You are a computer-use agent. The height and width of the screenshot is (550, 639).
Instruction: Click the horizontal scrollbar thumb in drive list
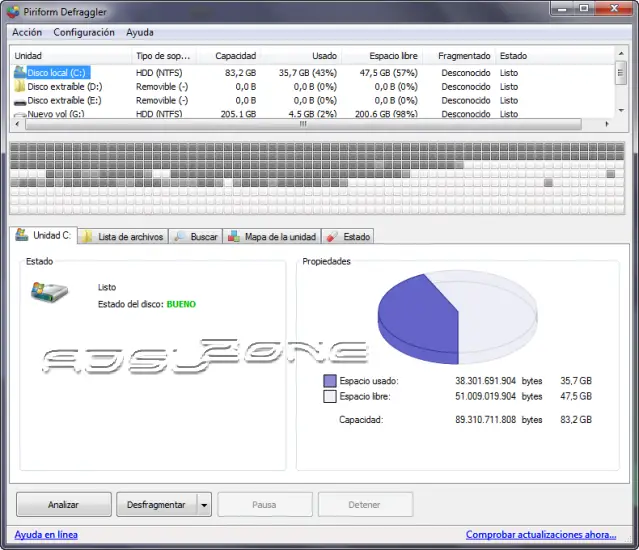pos(303,124)
